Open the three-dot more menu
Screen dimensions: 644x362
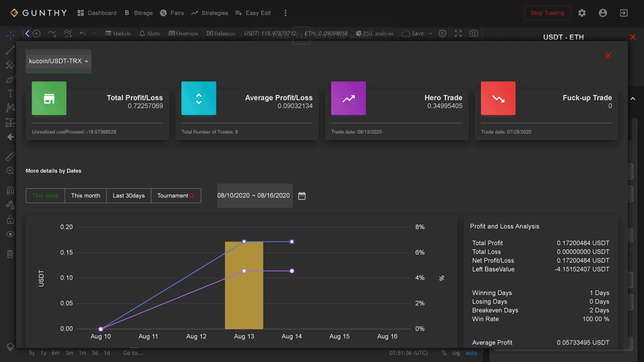tap(286, 13)
